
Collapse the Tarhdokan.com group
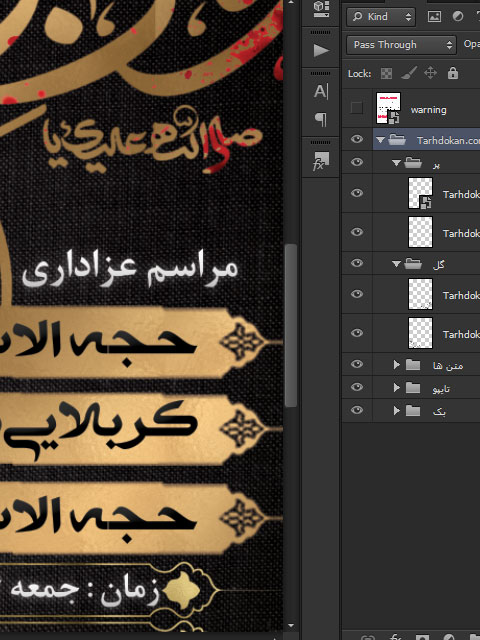[x=380, y=140]
